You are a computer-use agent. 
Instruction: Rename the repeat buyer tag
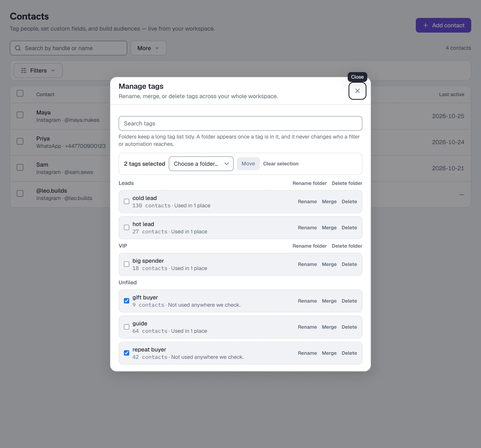(307, 353)
